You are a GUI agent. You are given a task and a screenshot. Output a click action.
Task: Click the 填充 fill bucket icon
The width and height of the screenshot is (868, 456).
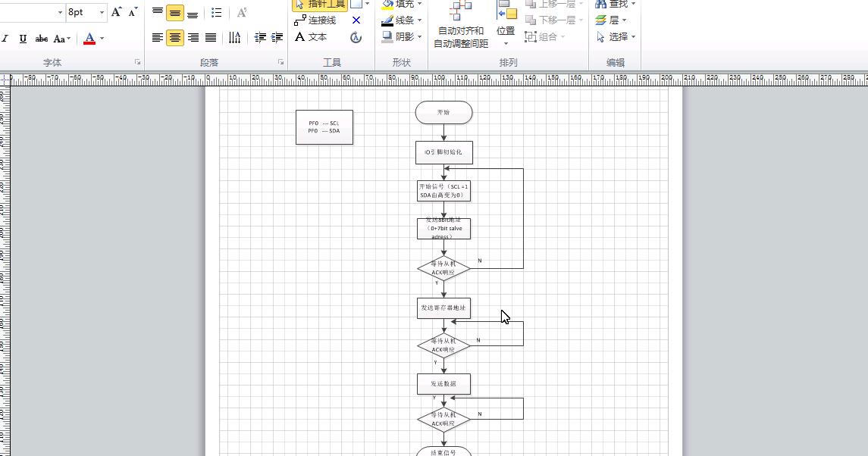[387, 4]
